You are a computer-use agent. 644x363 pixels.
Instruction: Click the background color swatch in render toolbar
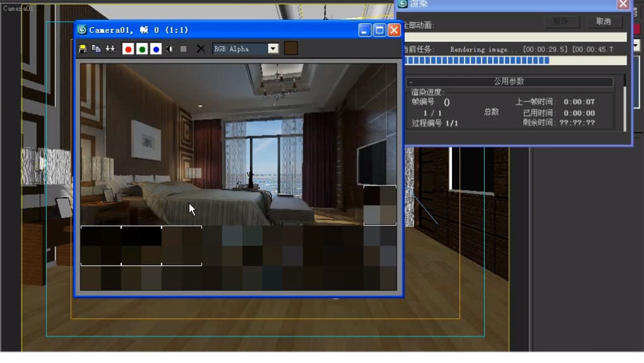click(290, 48)
